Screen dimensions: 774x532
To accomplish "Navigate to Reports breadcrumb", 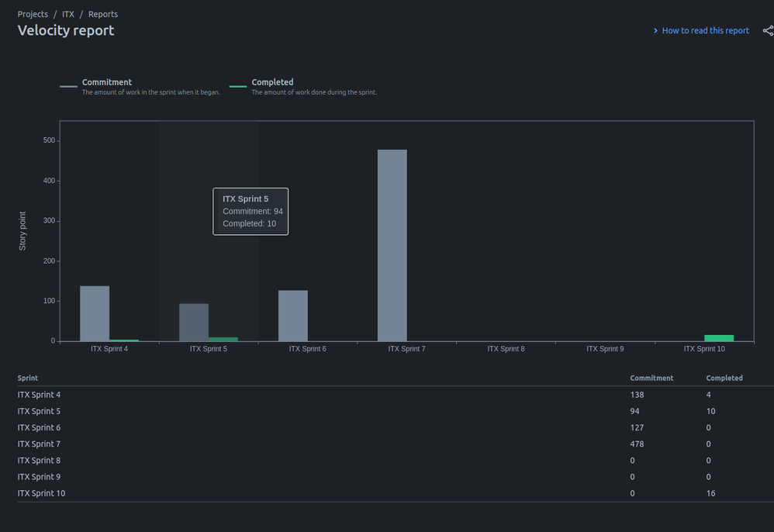I will [x=103, y=14].
